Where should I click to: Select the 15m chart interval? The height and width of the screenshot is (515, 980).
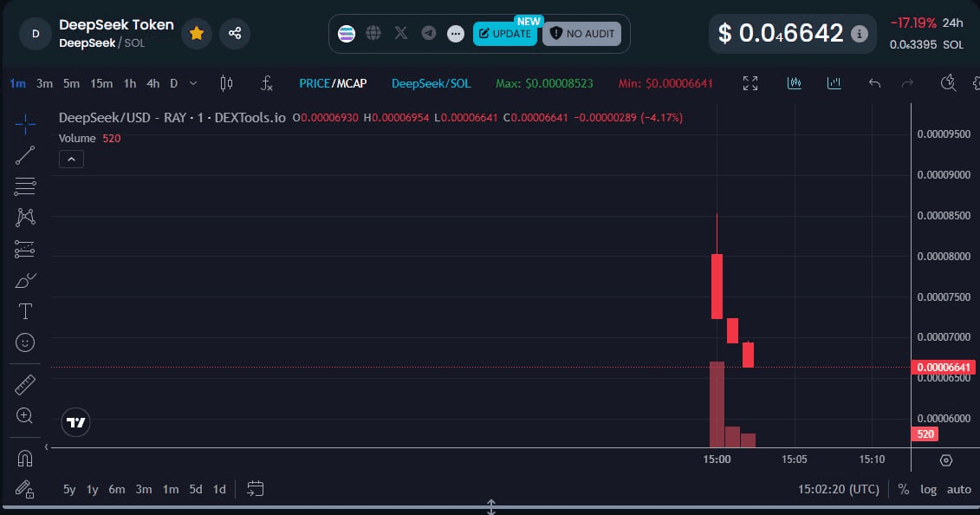point(101,83)
